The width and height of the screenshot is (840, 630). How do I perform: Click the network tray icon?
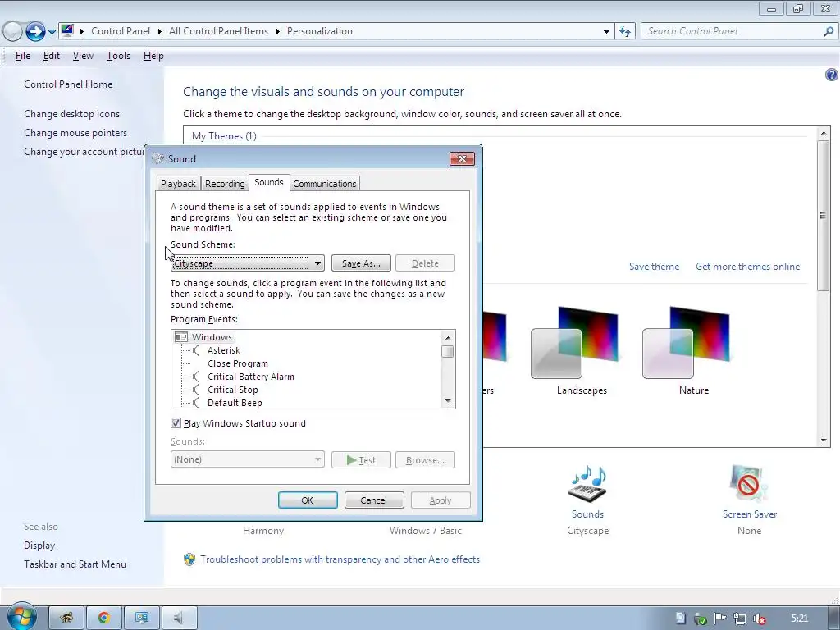740,619
